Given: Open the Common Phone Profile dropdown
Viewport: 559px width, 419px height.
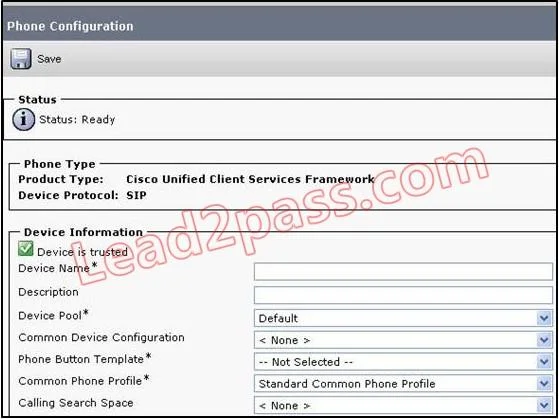Looking at the screenshot, I should click(x=403, y=384).
